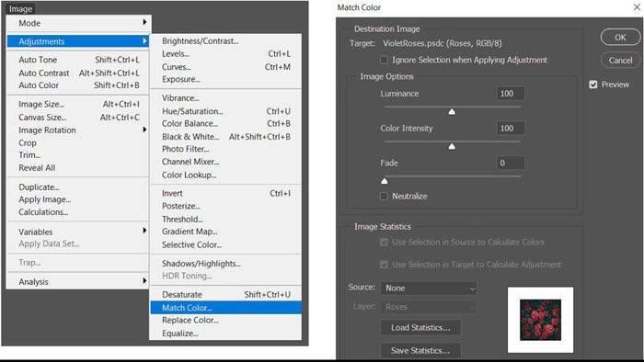Open Image Rotation submenu
Viewport: 644px width, 362px height.
pos(78,130)
